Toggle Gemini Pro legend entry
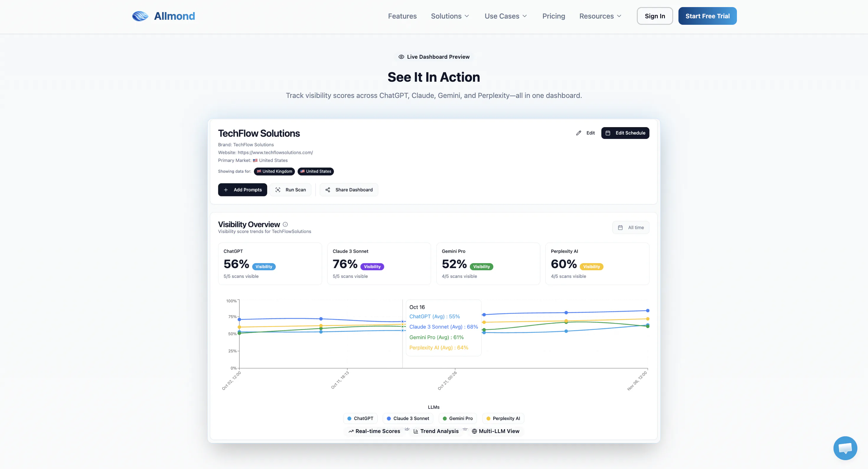 (458, 419)
